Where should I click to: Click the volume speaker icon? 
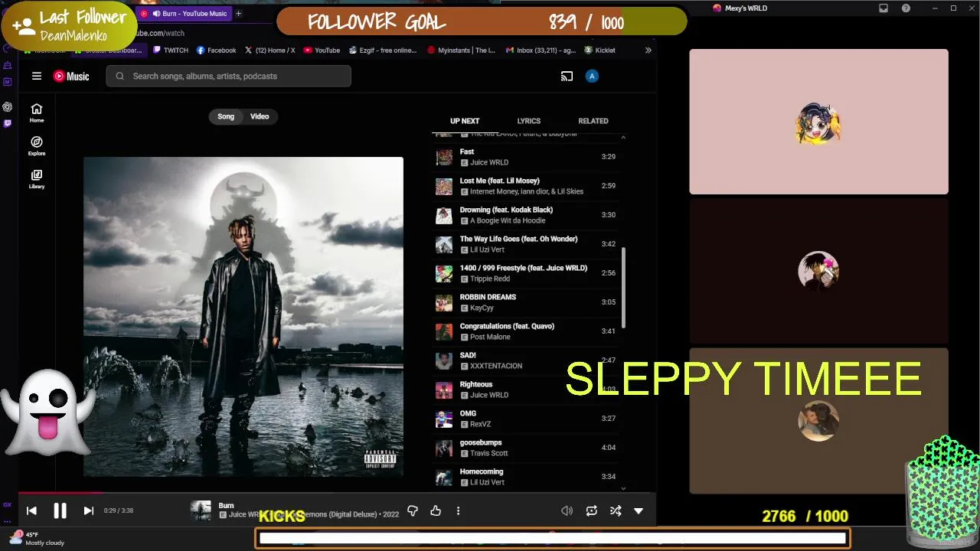click(567, 510)
